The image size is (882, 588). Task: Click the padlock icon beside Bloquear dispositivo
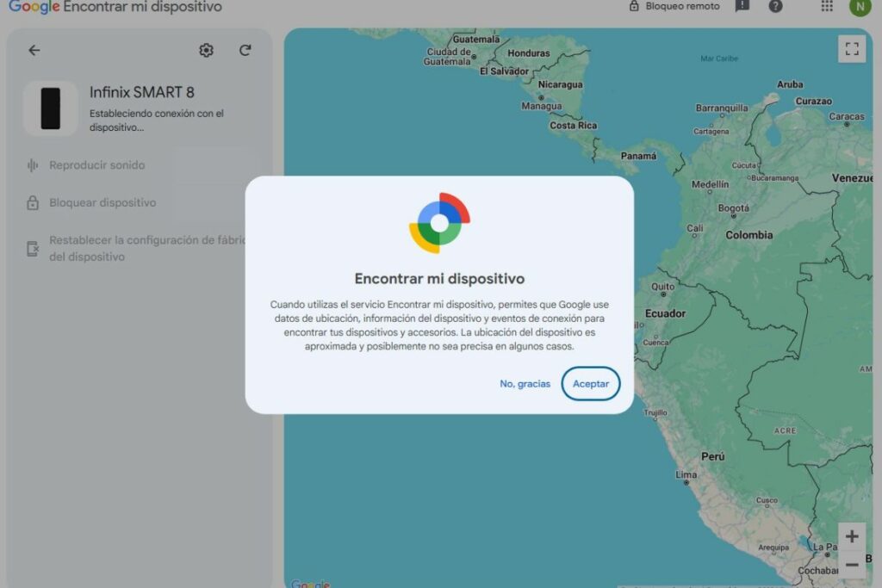tap(33, 203)
